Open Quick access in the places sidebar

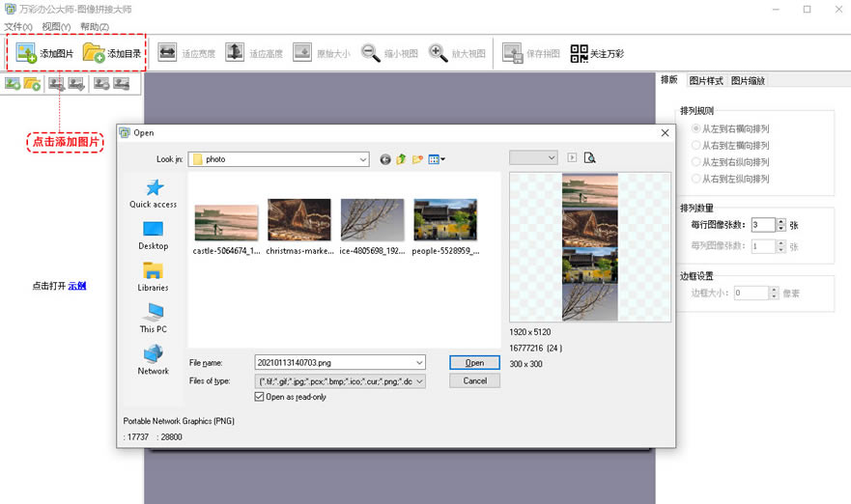point(153,193)
